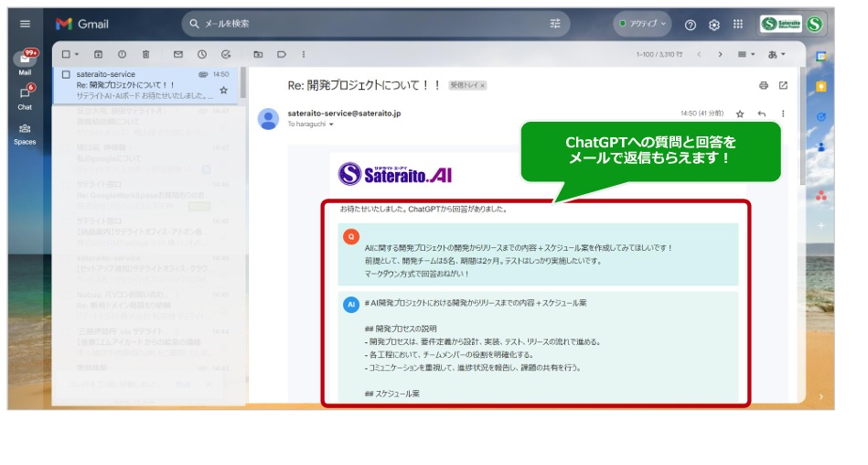Click the email list scrollbar
Image resolution: width=868 pixels, height=465 pixels.
[x=242, y=83]
